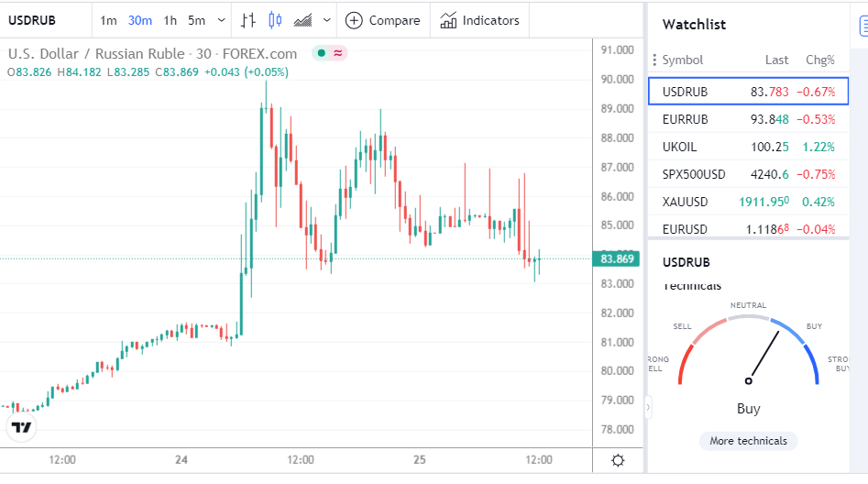Click the USDRUB details heading
868x484 pixels.
[x=686, y=262]
